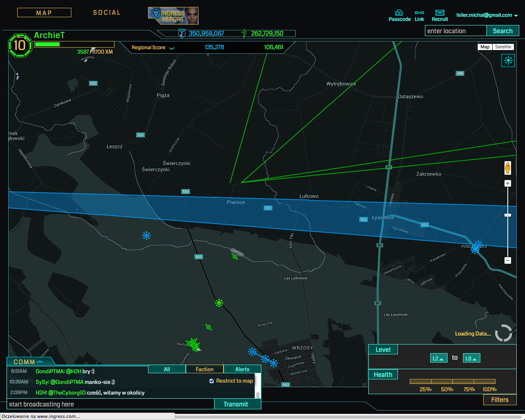The height and width of the screenshot is (420, 525).
Task: Open GondiPTMA sender name in COMM
Action: (50, 371)
